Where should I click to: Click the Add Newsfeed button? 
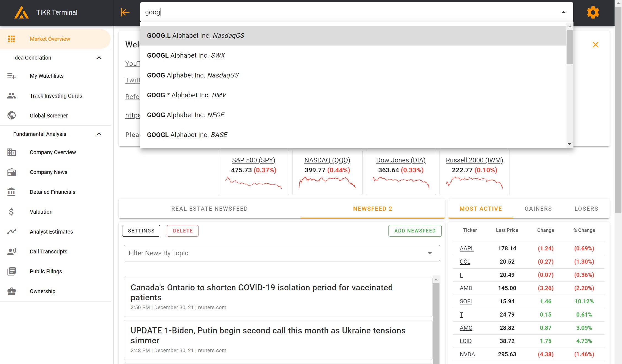[415, 231]
